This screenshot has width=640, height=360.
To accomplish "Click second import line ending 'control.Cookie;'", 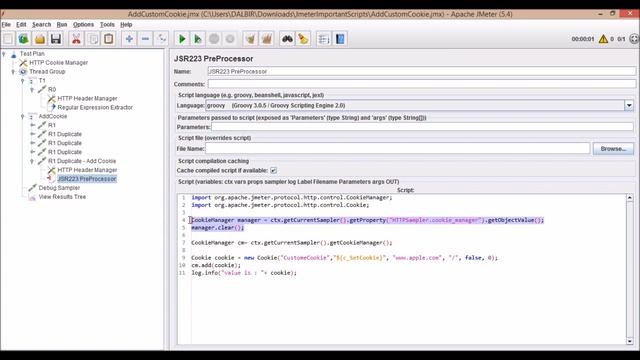I will coord(280,205).
